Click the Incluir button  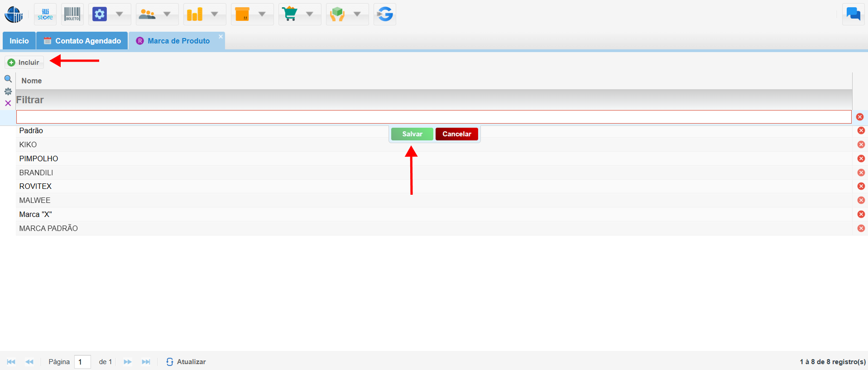click(24, 62)
